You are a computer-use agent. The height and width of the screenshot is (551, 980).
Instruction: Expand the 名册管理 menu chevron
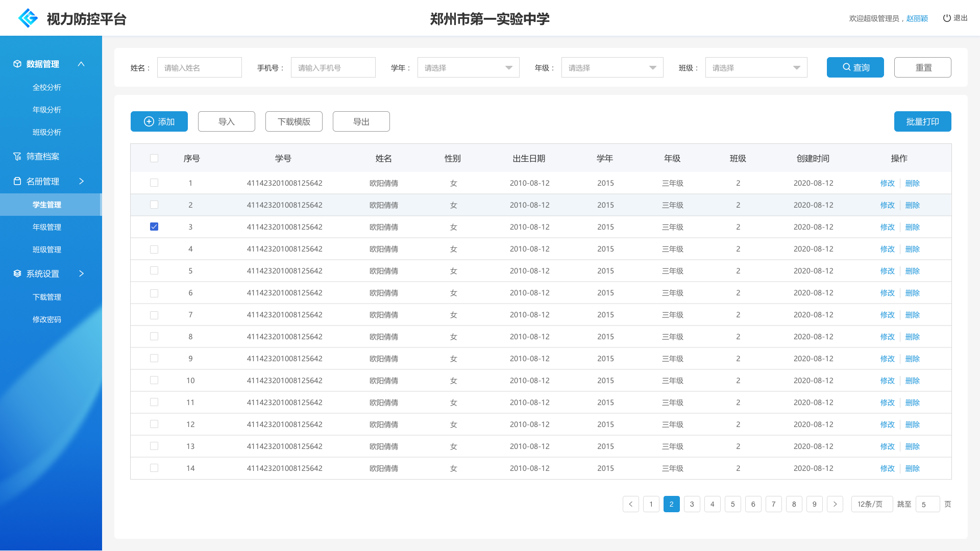(x=81, y=181)
